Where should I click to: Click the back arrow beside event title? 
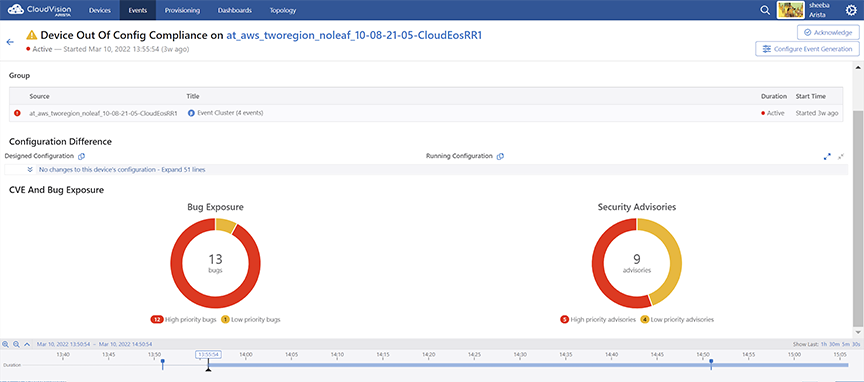click(x=9, y=42)
